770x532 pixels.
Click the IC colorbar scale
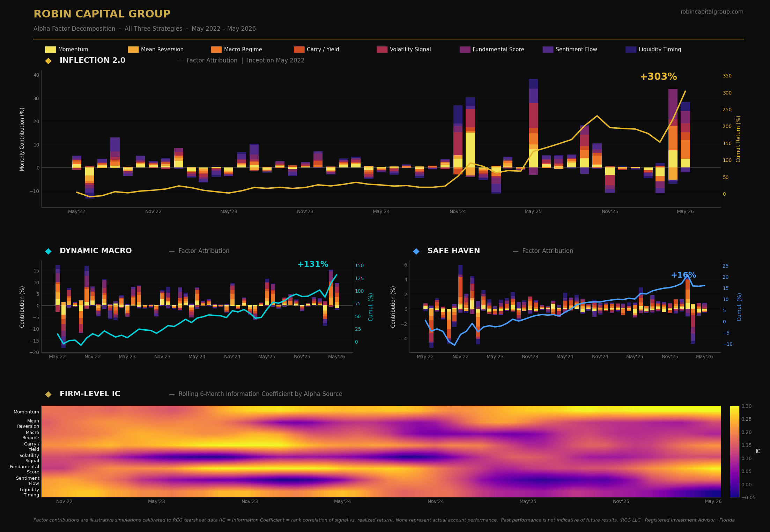click(x=734, y=451)
